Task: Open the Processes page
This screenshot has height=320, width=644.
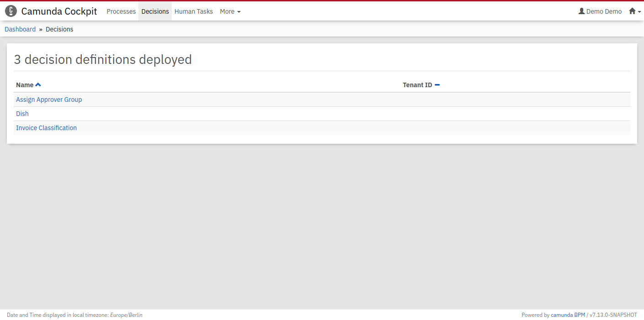Action: click(121, 11)
